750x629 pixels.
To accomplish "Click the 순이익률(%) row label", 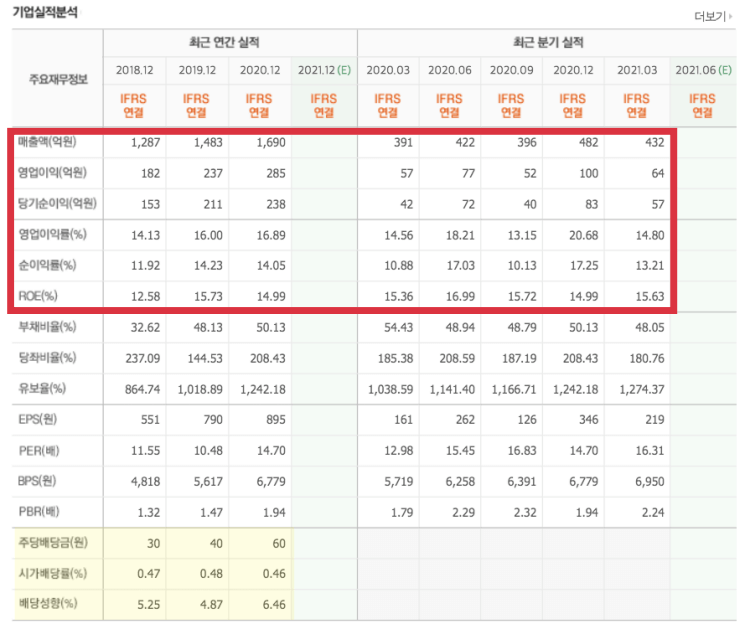I will [x=47, y=265].
